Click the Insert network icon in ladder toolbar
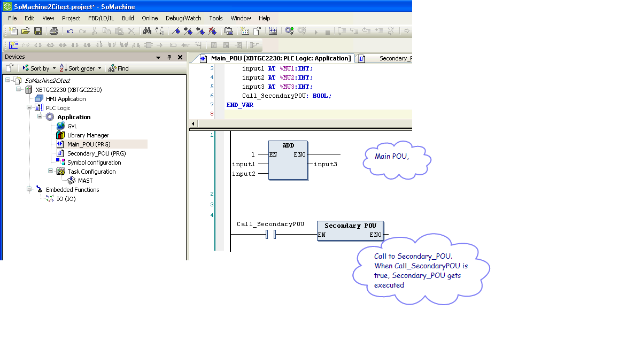The image size is (642, 364). coord(13,45)
